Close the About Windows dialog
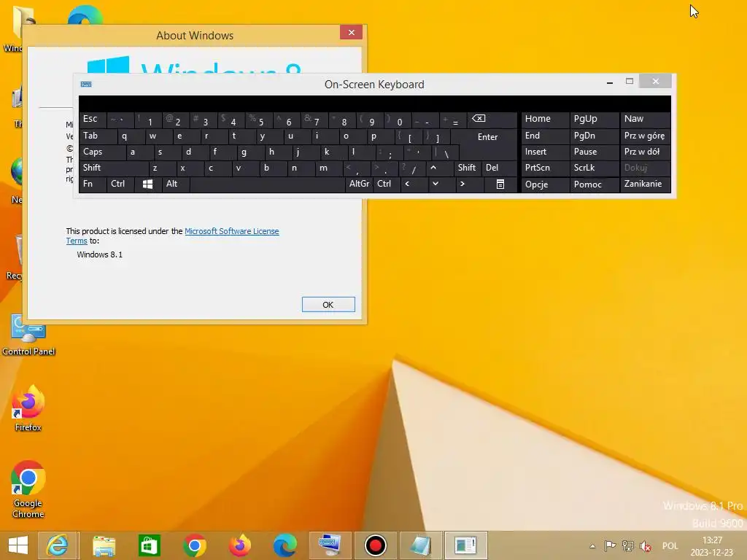 point(351,32)
